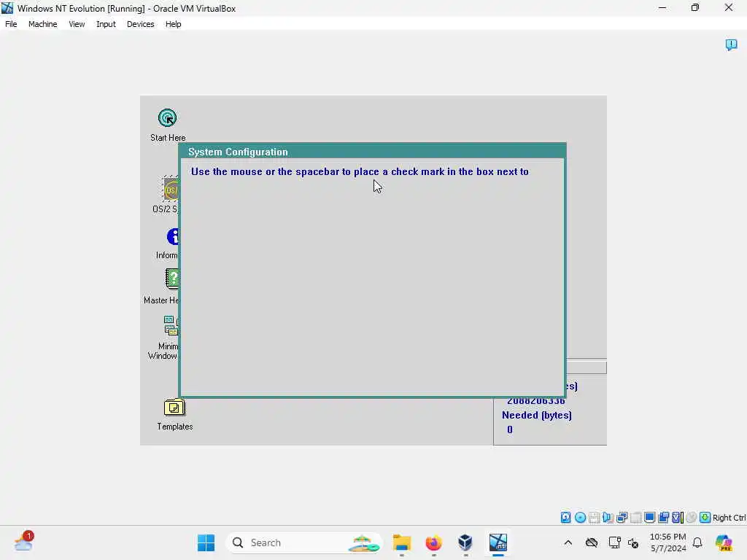The height and width of the screenshot is (560, 747).
Task: Click the taskbar Search box
Action: click(304, 542)
